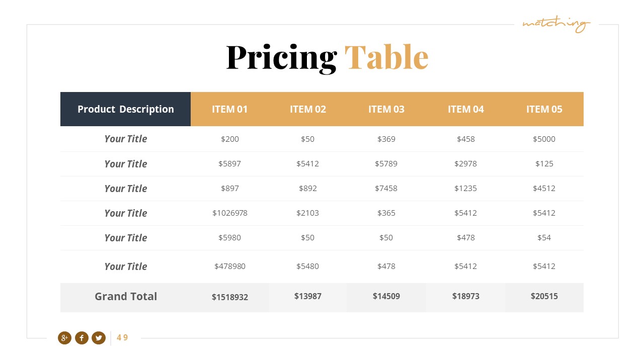The image size is (644, 362).
Task: Click the 'matching' script logo
Action: 556,24
